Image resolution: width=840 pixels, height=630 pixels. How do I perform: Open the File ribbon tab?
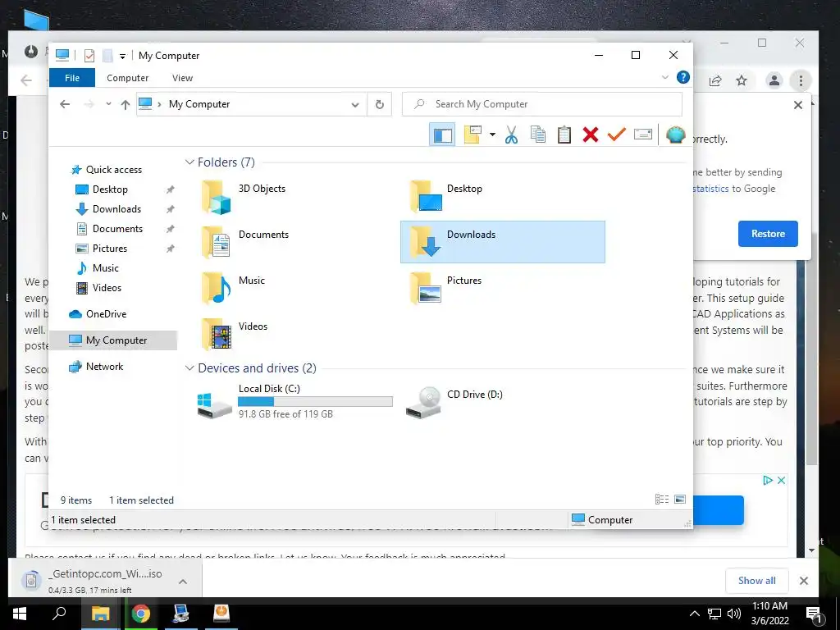click(72, 78)
